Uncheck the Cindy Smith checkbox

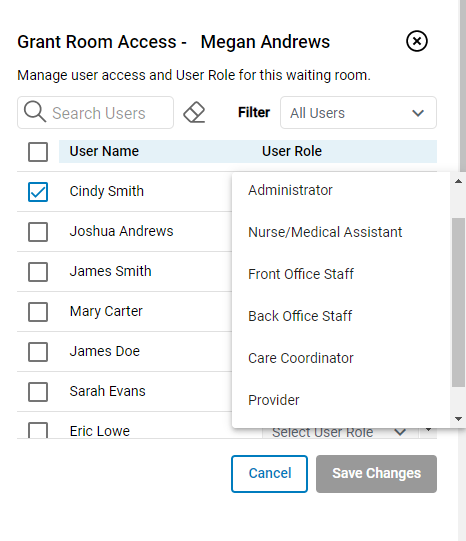click(x=38, y=192)
